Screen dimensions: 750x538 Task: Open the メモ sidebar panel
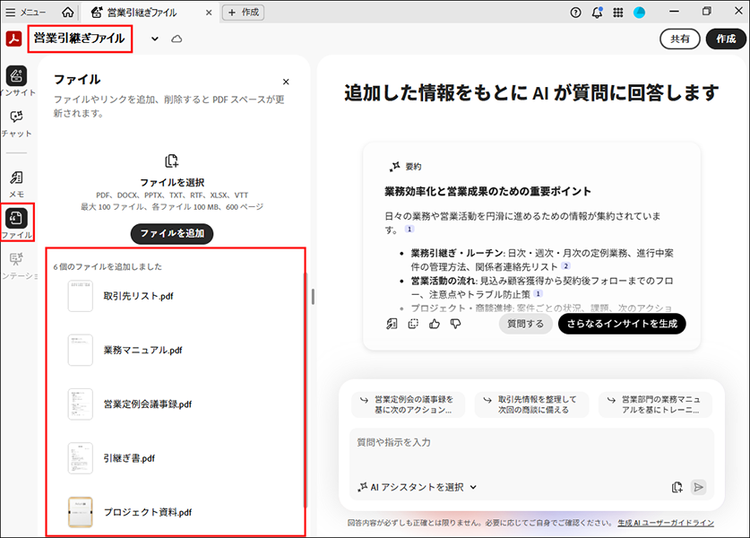[x=16, y=180]
